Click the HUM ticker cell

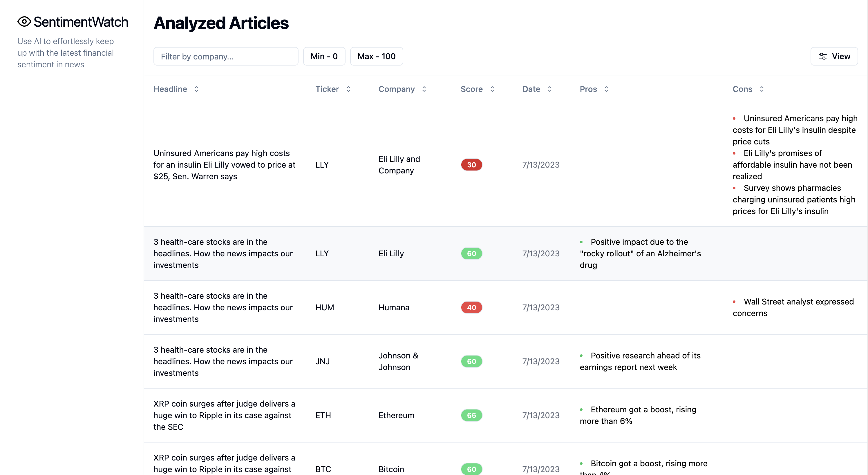pyautogui.click(x=325, y=307)
